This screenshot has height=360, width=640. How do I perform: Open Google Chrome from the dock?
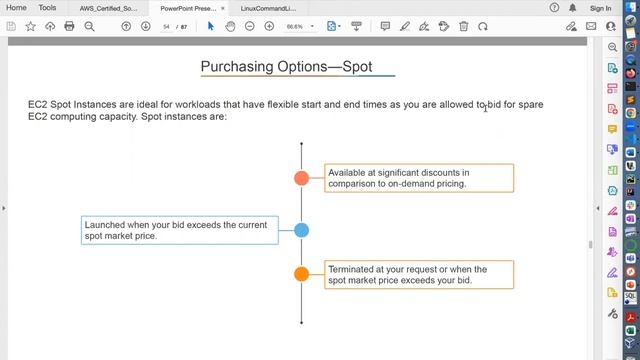pyautogui.click(x=631, y=113)
